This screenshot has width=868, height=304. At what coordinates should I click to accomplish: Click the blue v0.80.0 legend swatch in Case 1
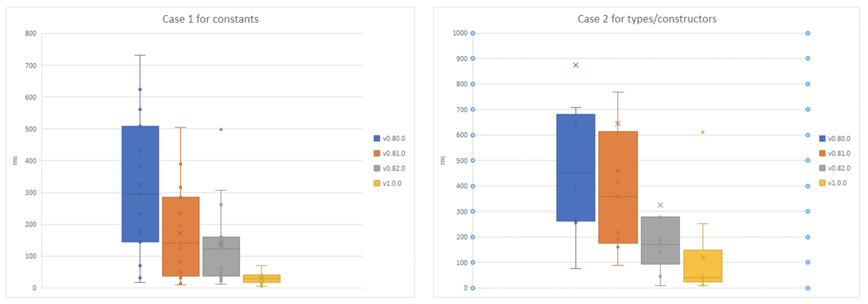(376, 139)
